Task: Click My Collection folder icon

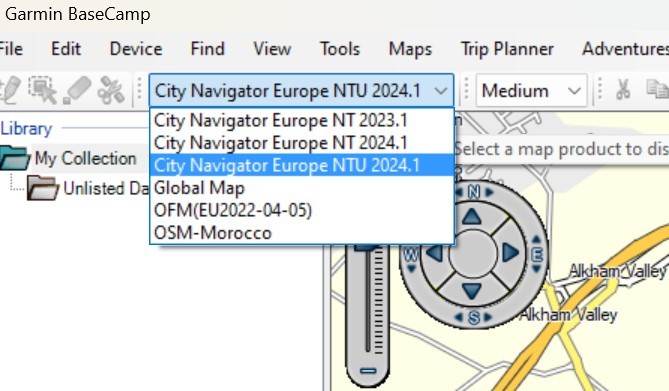Action: (15, 158)
